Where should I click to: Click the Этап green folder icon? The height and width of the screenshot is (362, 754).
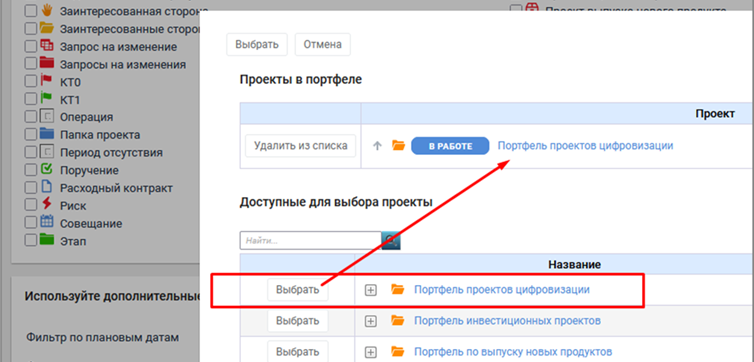[x=47, y=240]
